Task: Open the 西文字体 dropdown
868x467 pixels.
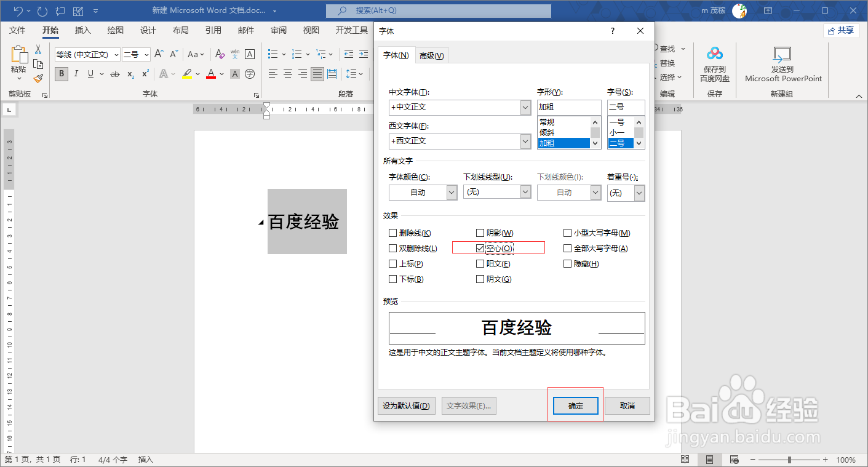Action: tap(525, 142)
